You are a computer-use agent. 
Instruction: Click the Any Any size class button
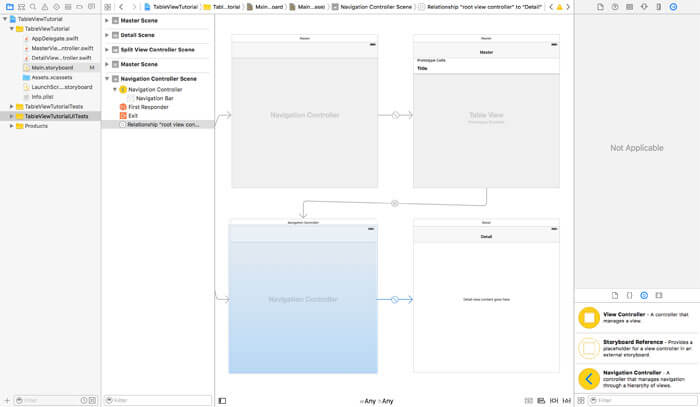377,401
